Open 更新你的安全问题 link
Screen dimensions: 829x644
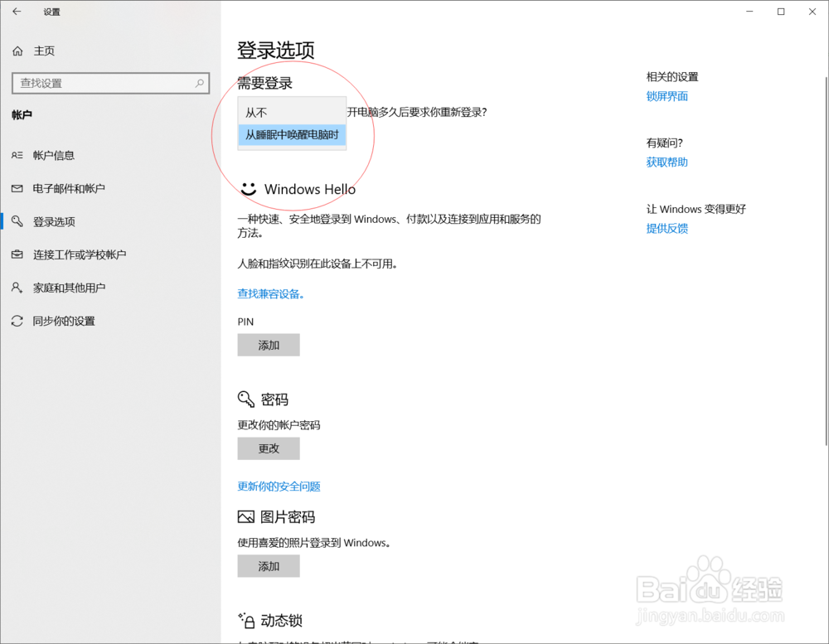pos(279,486)
